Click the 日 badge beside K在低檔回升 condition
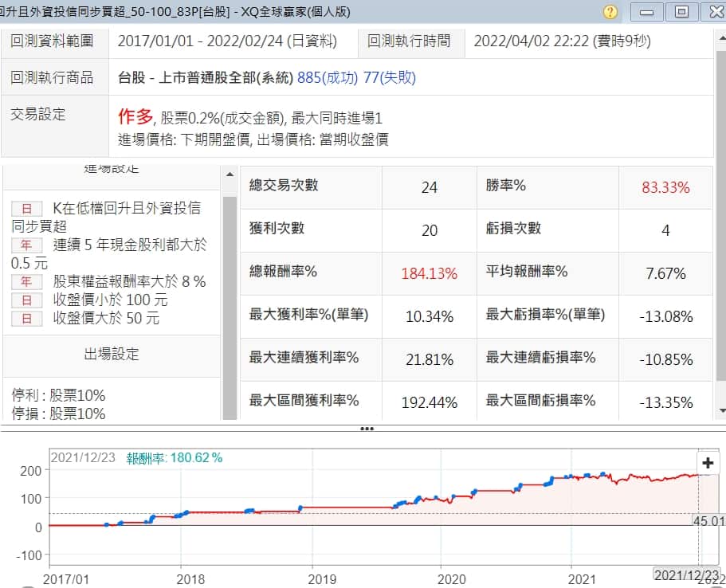Screen dimensions: 726x588 point(26,209)
